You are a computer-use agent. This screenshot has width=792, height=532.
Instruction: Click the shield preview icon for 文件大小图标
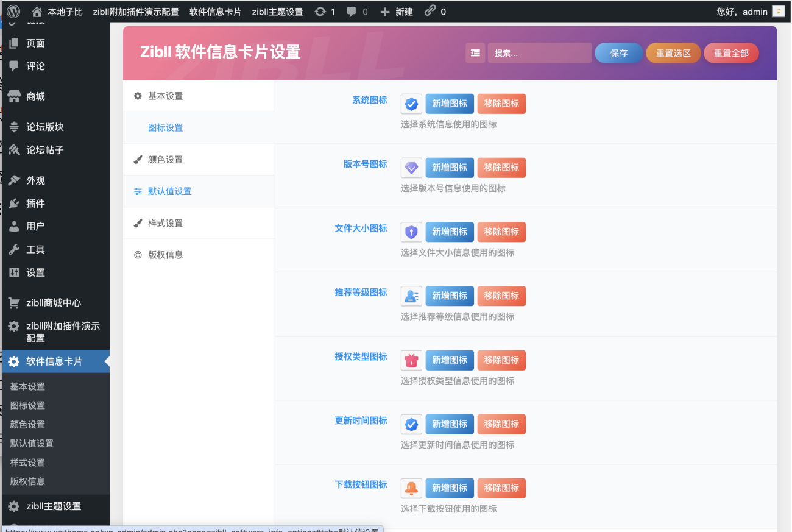pyautogui.click(x=411, y=232)
